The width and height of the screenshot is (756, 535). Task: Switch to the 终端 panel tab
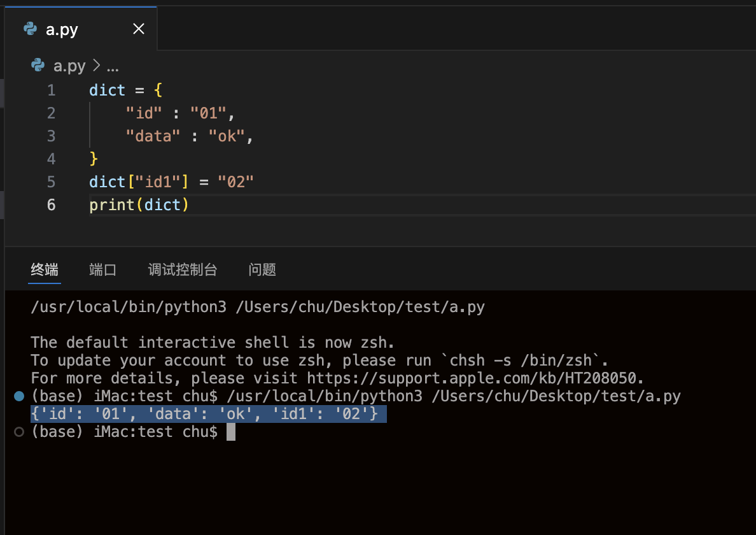(x=45, y=269)
